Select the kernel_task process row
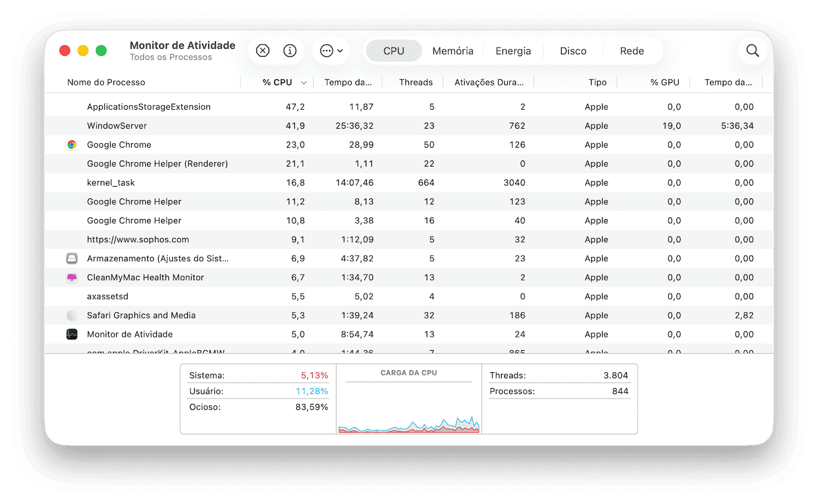Image resolution: width=818 pixels, height=504 pixels. coord(409,182)
